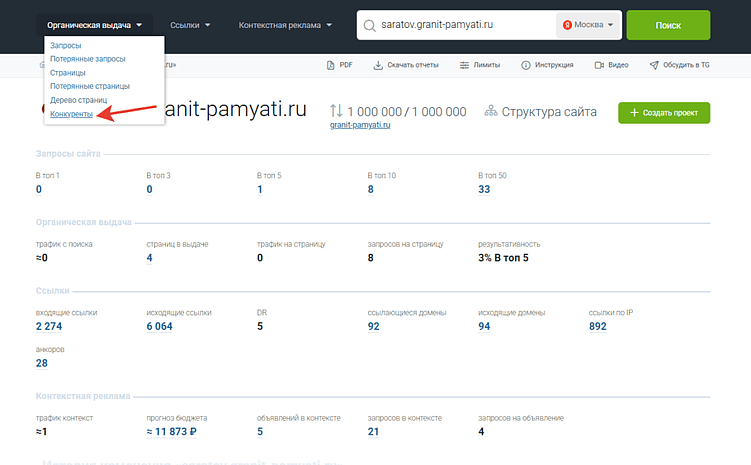Click the magnifier icon in search field

tap(369, 25)
